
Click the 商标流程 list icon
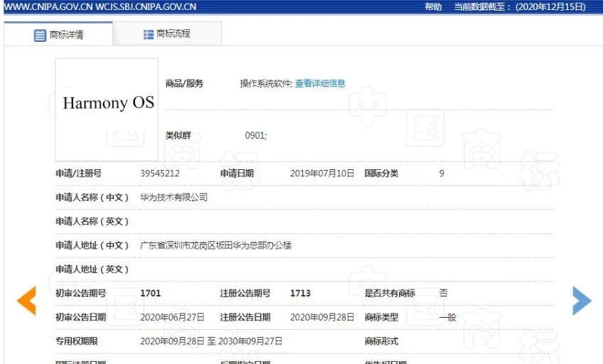coord(149,35)
